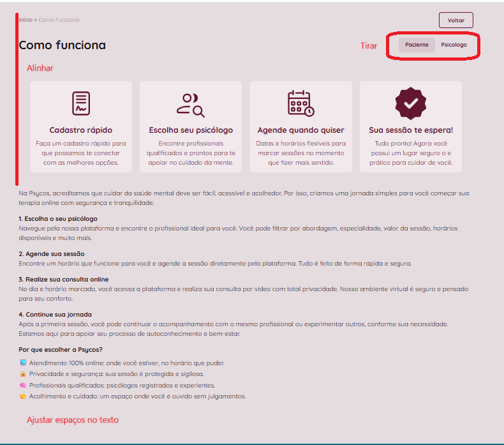504x445 pixels.
Task: Switch to the Psicologo view
Action: pos(454,45)
